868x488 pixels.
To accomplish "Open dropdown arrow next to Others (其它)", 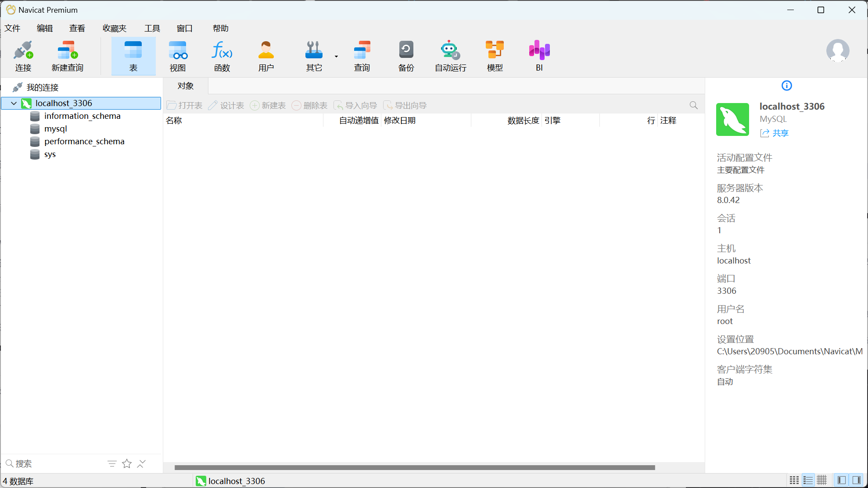I will tap(336, 57).
